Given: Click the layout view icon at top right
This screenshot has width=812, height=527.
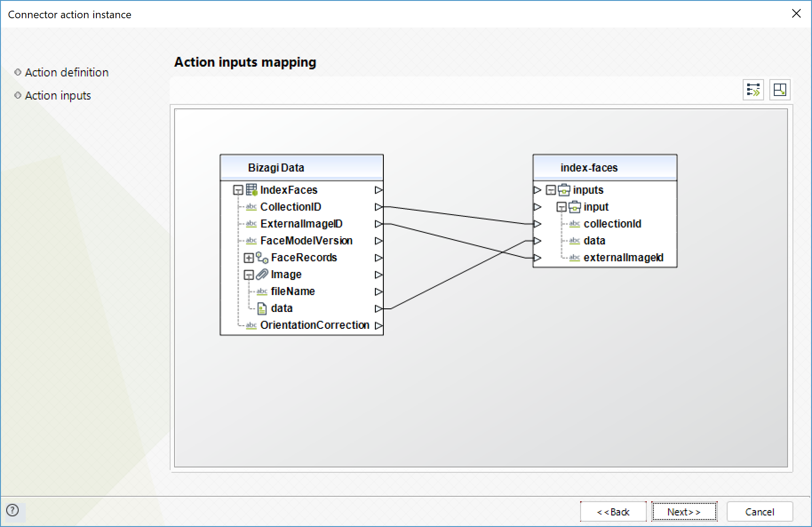Looking at the screenshot, I should pos(780,90).
